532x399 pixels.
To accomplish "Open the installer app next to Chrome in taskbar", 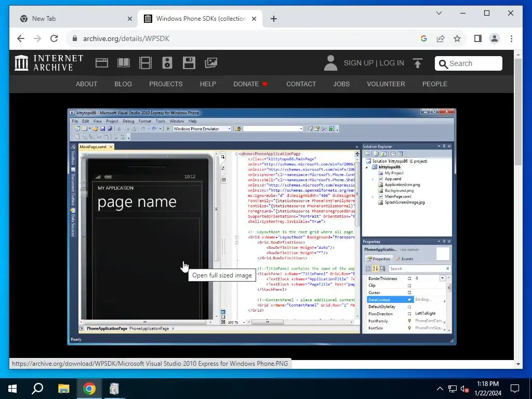I will pos(114,389).
